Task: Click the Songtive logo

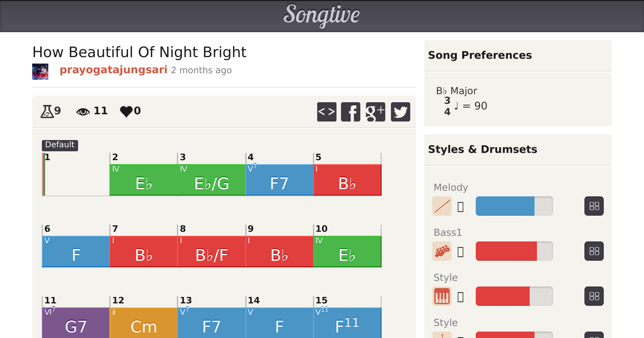Action: [x=322, y=15]
